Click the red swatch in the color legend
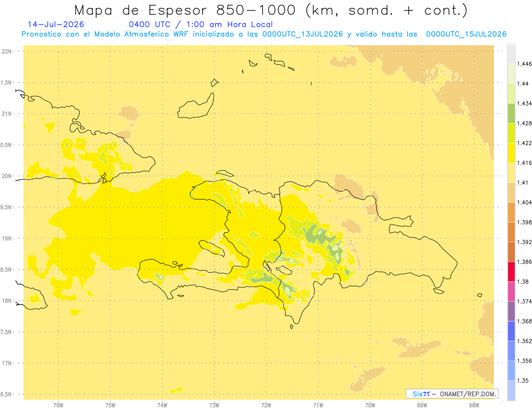 (511, 271)
